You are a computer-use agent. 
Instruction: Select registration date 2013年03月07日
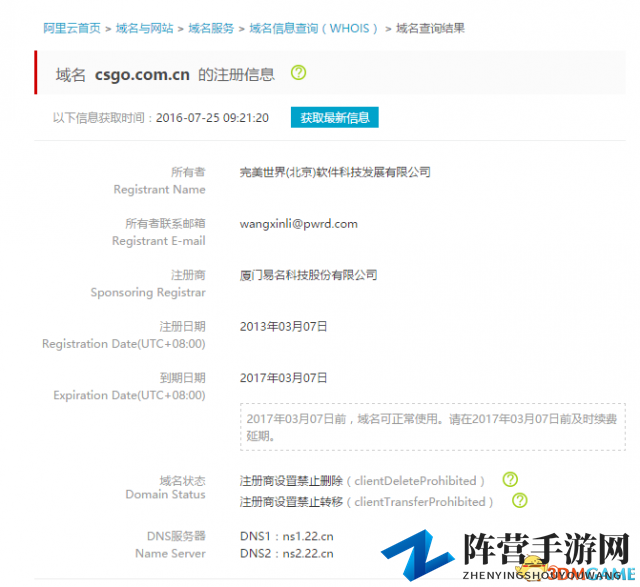pos(284,327)
